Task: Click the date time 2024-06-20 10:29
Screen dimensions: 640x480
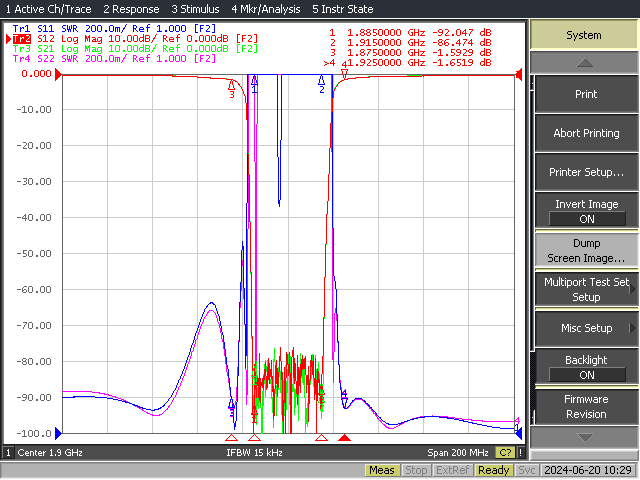Action: 588,470
